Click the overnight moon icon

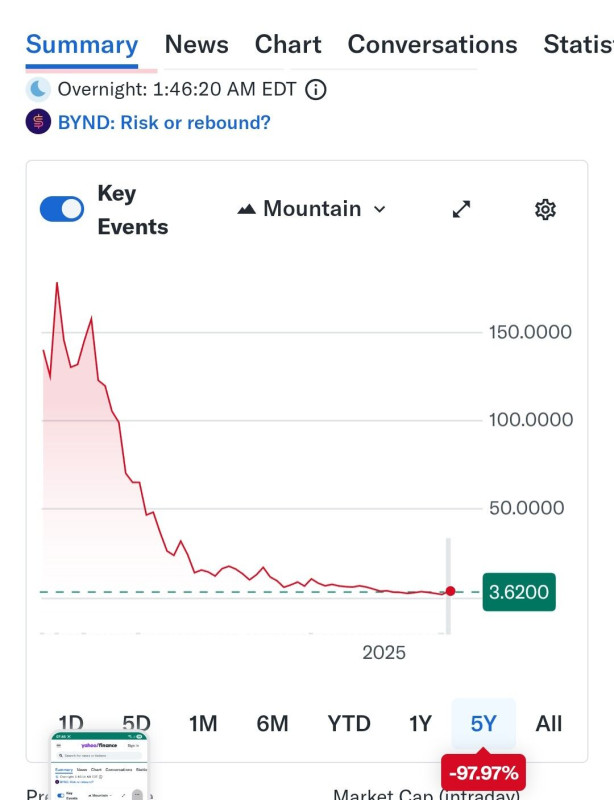[38, 89]
